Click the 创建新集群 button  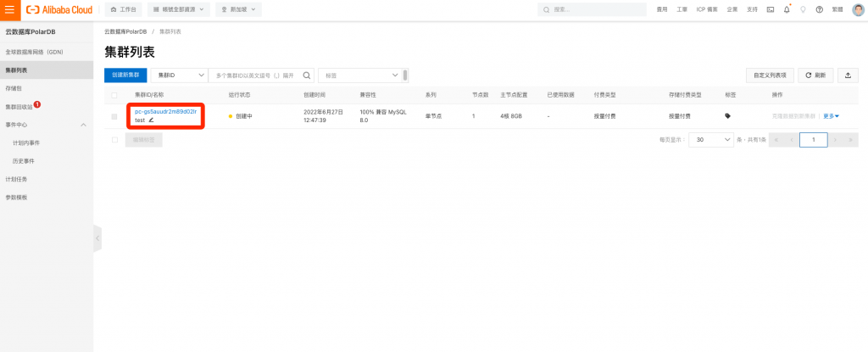coord(125,75)
